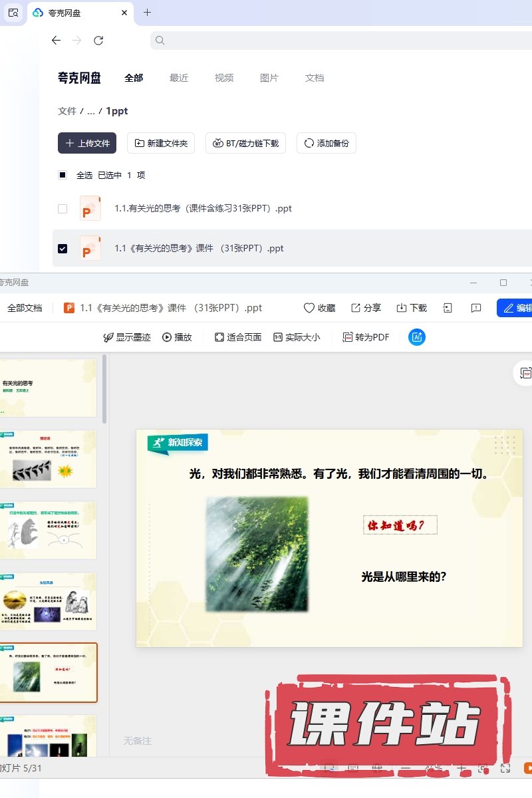Click 收藏 heart to favorite file
This screenshot has width=532, height=798.
[309, 308]
